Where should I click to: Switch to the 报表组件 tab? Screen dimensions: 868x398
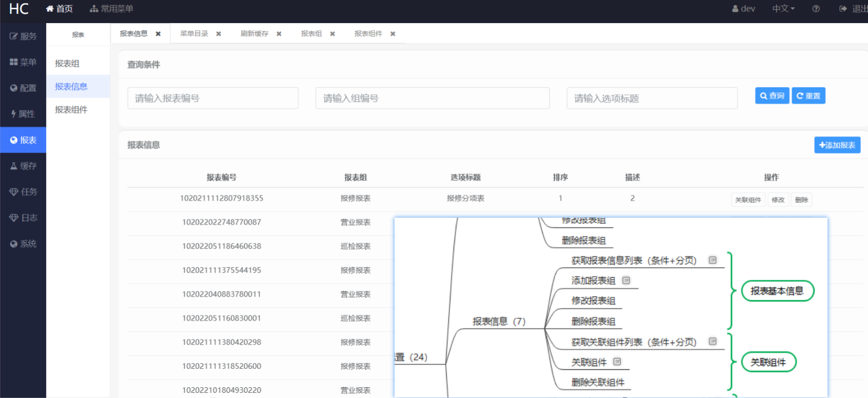pos(368,34)
